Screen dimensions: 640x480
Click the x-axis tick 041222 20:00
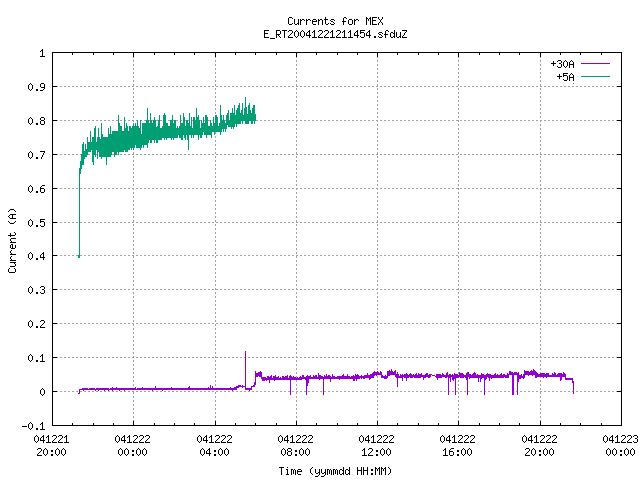click(x=540, y=445)
